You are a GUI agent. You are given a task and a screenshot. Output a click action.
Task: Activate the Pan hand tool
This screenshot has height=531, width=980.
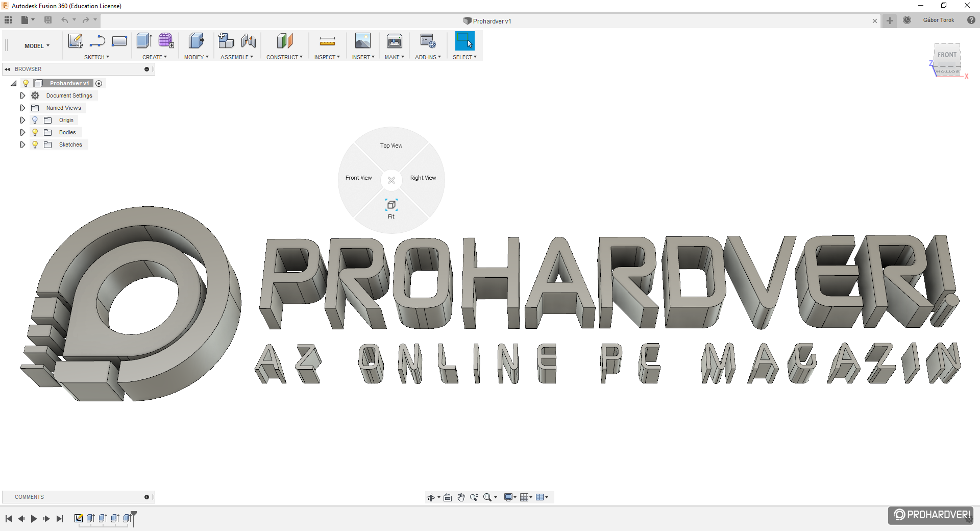pos(461,497)
